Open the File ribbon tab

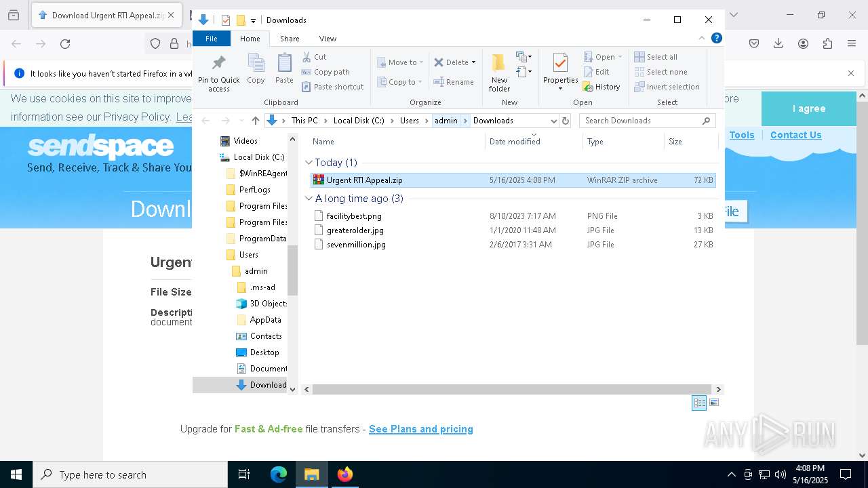212,39
